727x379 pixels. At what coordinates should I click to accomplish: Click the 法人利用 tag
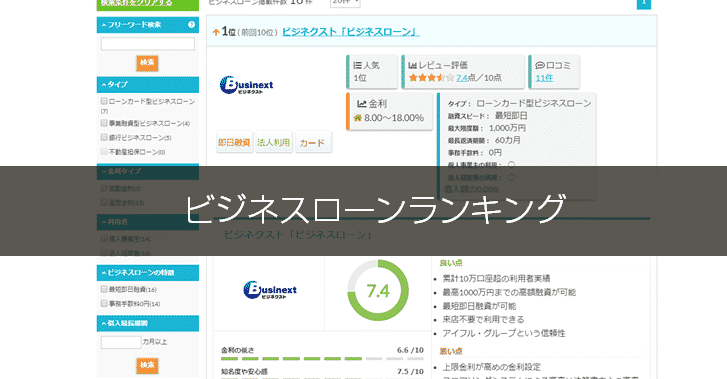274,142
